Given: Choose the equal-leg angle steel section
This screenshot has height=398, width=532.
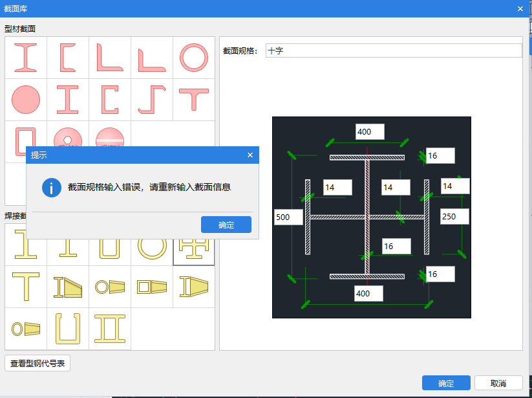Looking at the screenshot, I should tap(110, 58).
